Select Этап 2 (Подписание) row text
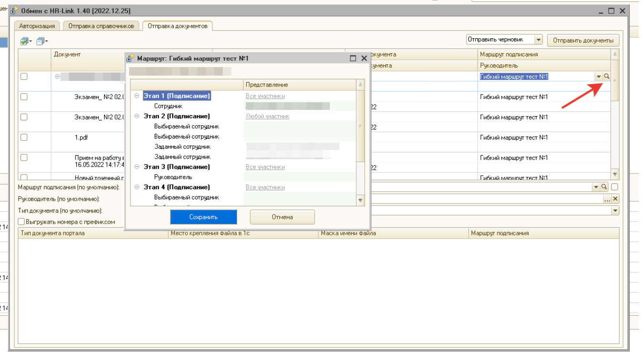 tap(177, 116)
